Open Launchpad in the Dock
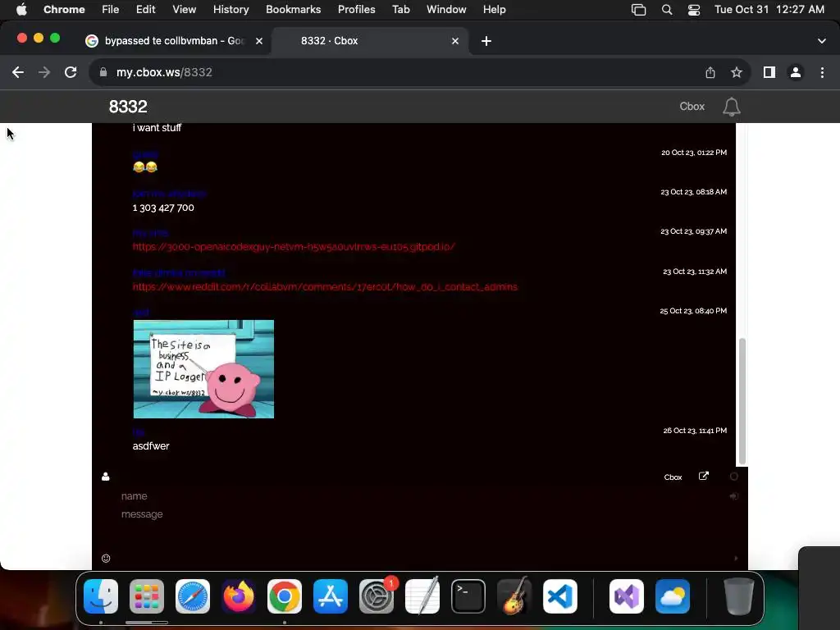Image resolution: width=840 pixels, height=630 pixels. point(147,596)
